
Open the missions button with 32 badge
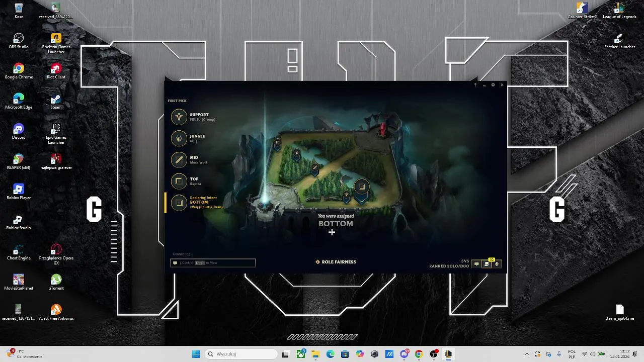tap(487, 264)
